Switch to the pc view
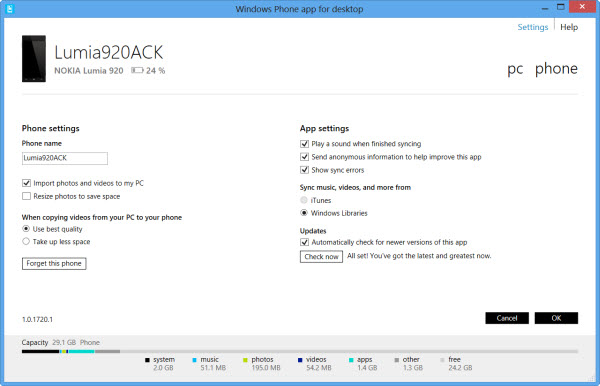This screenshot has width=600, height=386. [515, 69]
